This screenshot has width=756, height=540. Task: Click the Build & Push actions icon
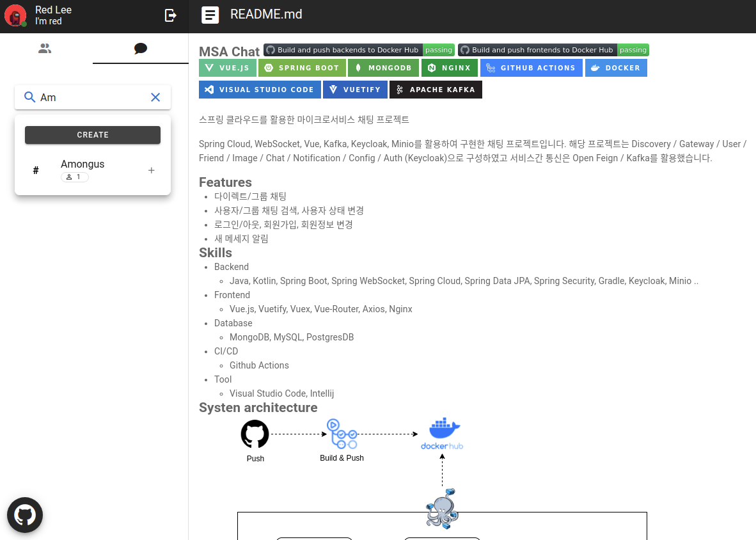pos(342,434)
